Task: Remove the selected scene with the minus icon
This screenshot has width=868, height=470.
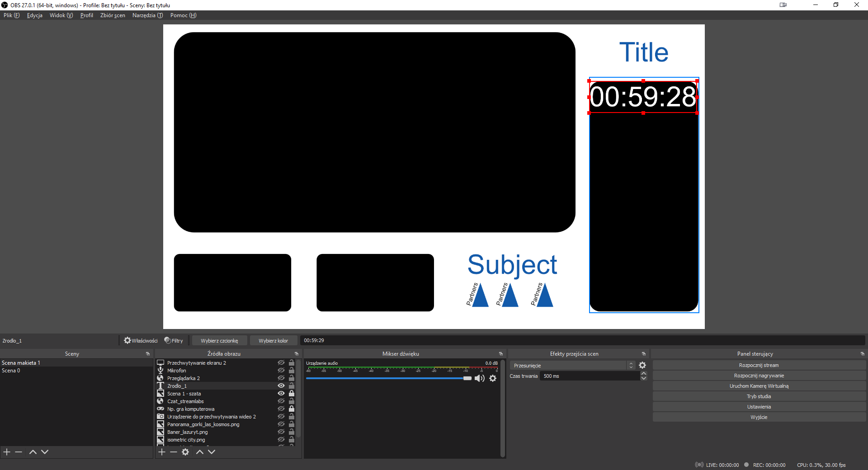Action: pos(19,452)
